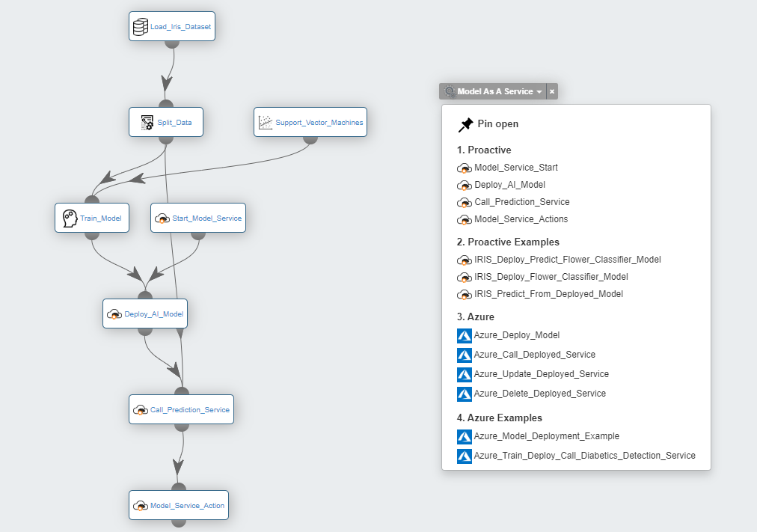This screenshot has height=532, width=757.
Task: Click the Split_Data node gear icon
Action: click(x=147, y=123)
